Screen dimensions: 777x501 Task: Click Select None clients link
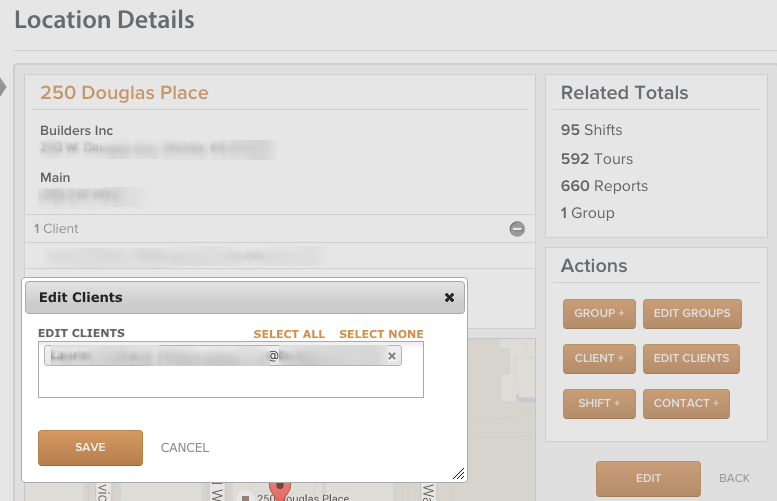coord(382,334)
